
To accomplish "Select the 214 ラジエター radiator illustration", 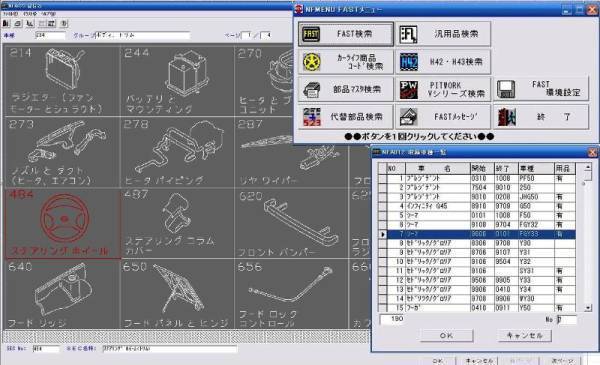I will point(62,80).
